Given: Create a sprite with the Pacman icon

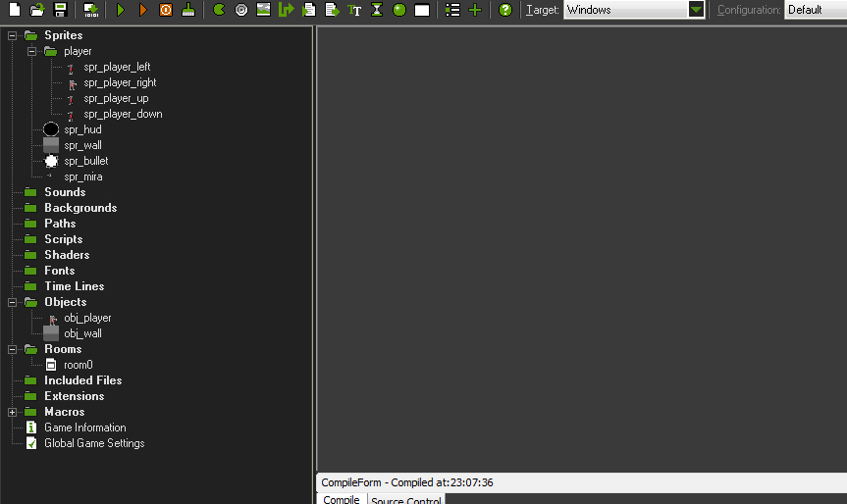Looking at the screenshot, I should click(x=219, y=10).
